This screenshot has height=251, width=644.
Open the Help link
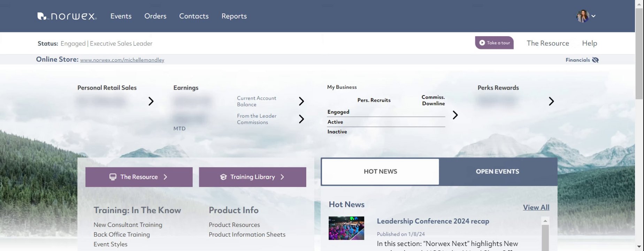[590, 43]
